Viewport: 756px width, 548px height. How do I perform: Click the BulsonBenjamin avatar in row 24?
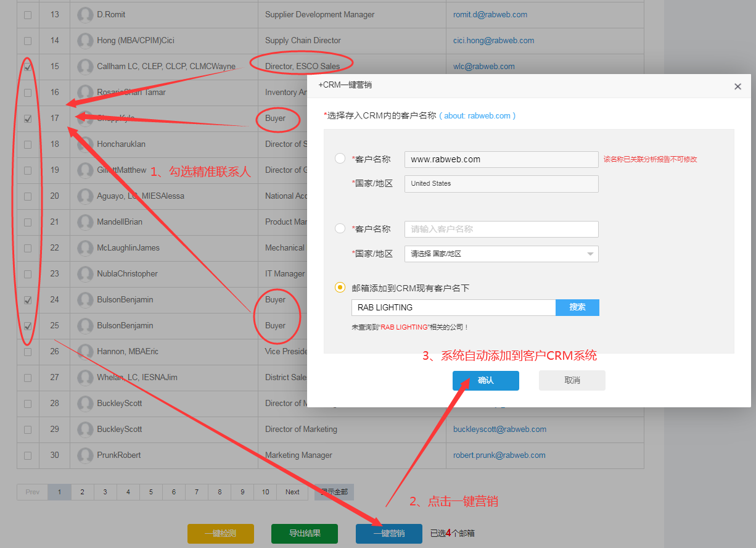coord(85,300)
